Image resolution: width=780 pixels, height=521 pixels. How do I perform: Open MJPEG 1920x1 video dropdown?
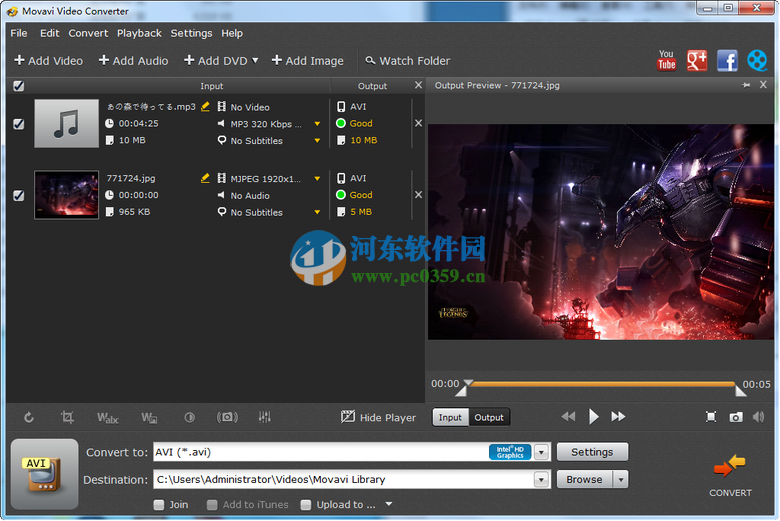pos(317,179)
